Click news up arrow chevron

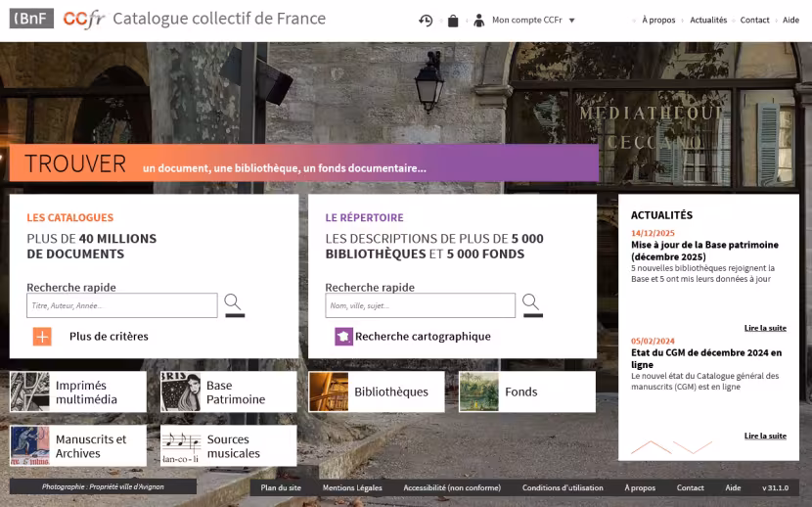tap(651, 447)
